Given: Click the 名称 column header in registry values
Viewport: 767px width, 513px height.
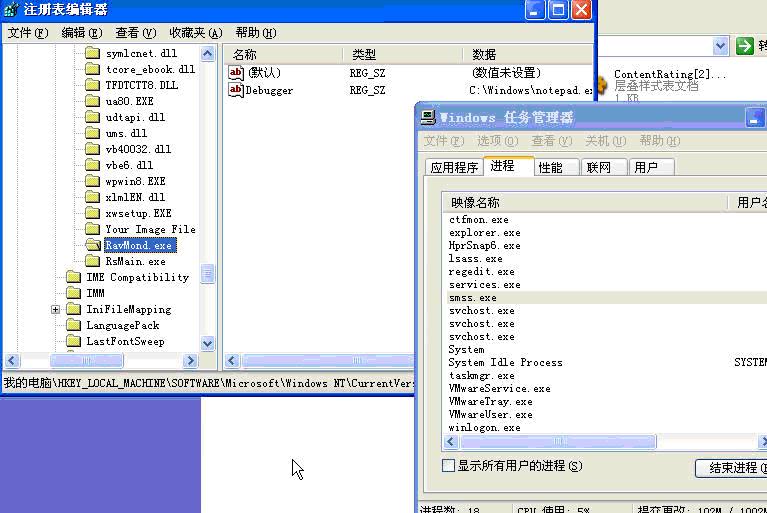Looking at the screenshot, I should (284, 54).
